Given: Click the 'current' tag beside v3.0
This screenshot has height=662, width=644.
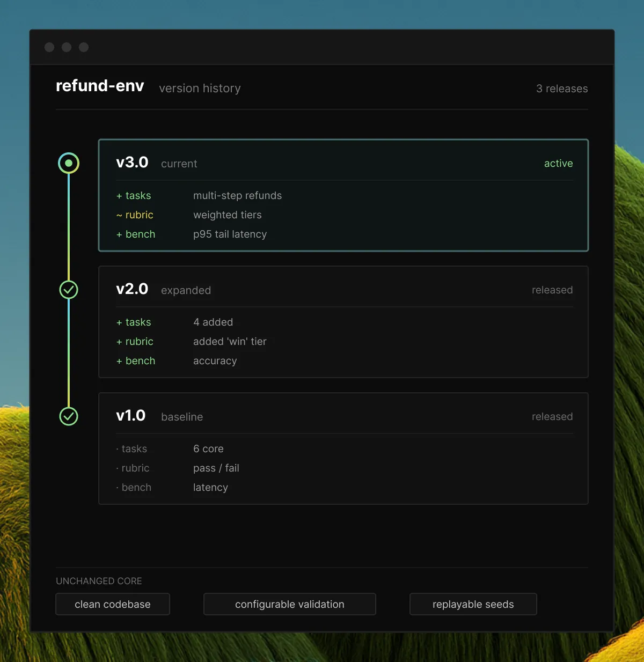Looking at the screenshot, I should click(179, 164).
